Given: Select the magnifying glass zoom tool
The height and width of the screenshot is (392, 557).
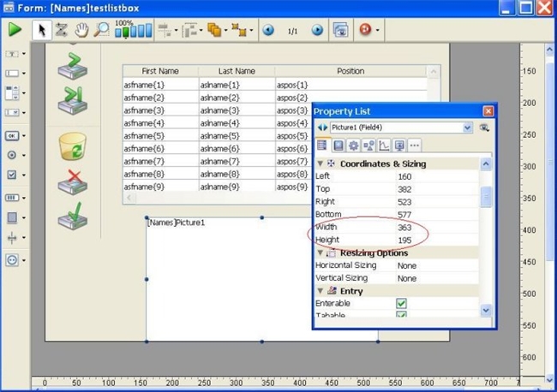Looking at the screenshot, I should 101,30.
